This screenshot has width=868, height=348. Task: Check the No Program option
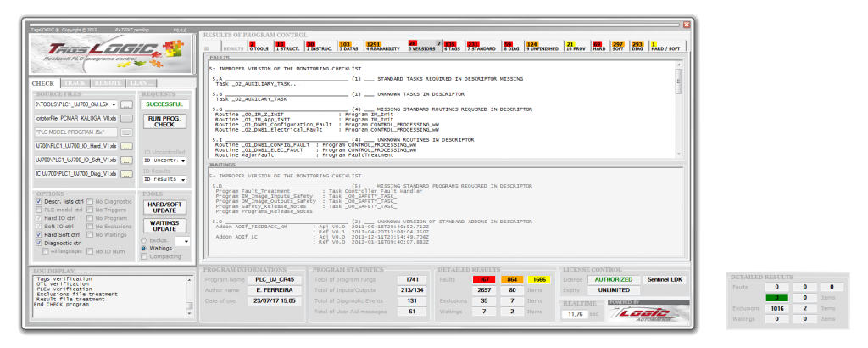(90, 218)
